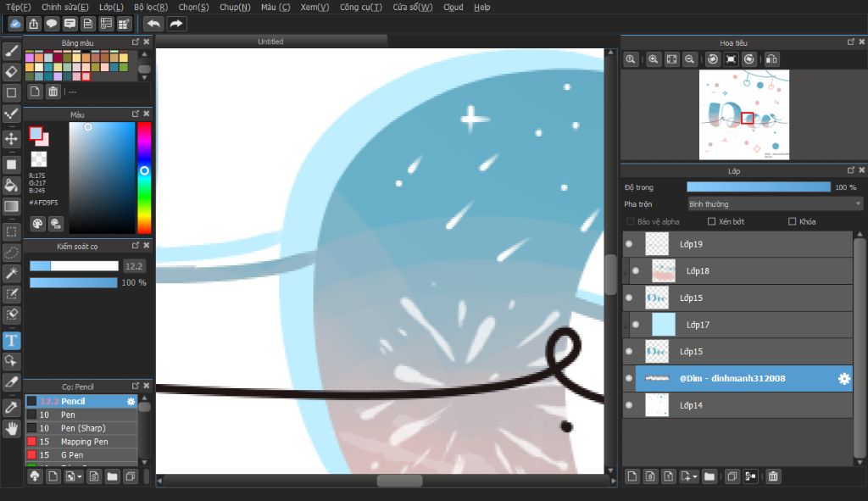Viewport: 868px width, 501px height.
Task: Open the Công cụ(T) menu
Action: (361, 7)
